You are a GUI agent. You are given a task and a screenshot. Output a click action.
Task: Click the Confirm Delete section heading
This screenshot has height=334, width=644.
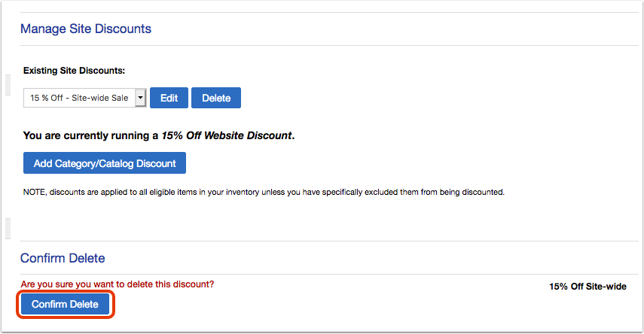[63, 258]
